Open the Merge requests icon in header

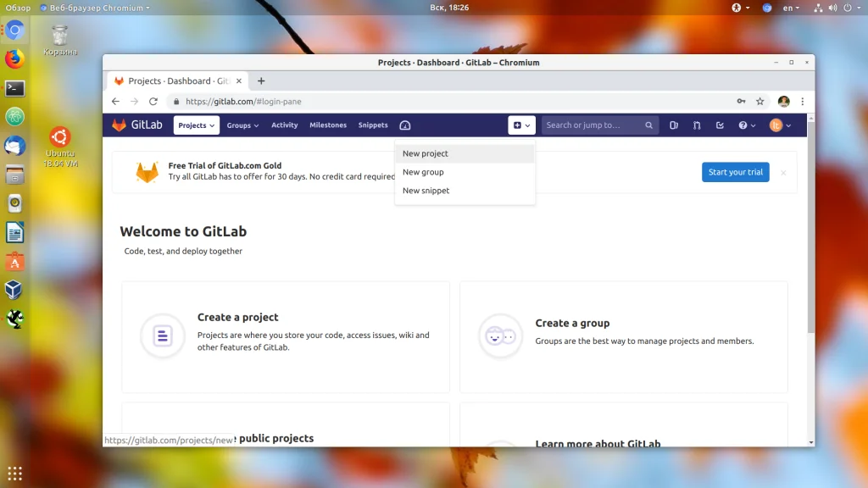click(x=697, y=125)
